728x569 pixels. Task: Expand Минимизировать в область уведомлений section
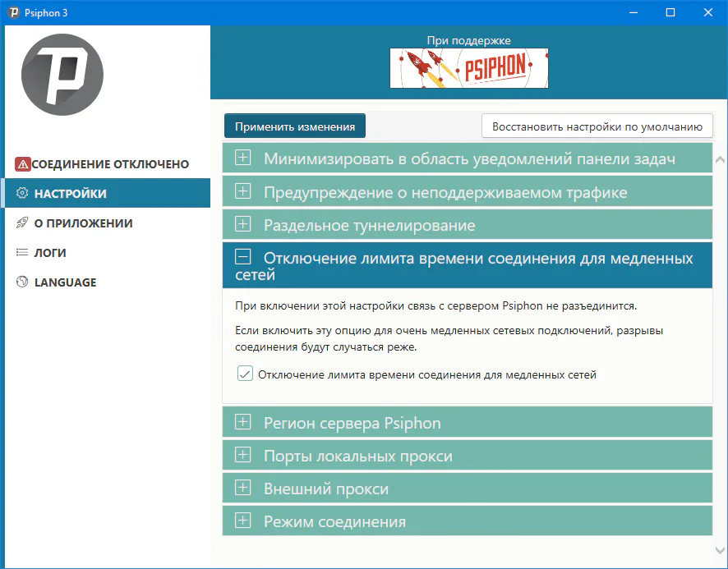pos(467,158)
